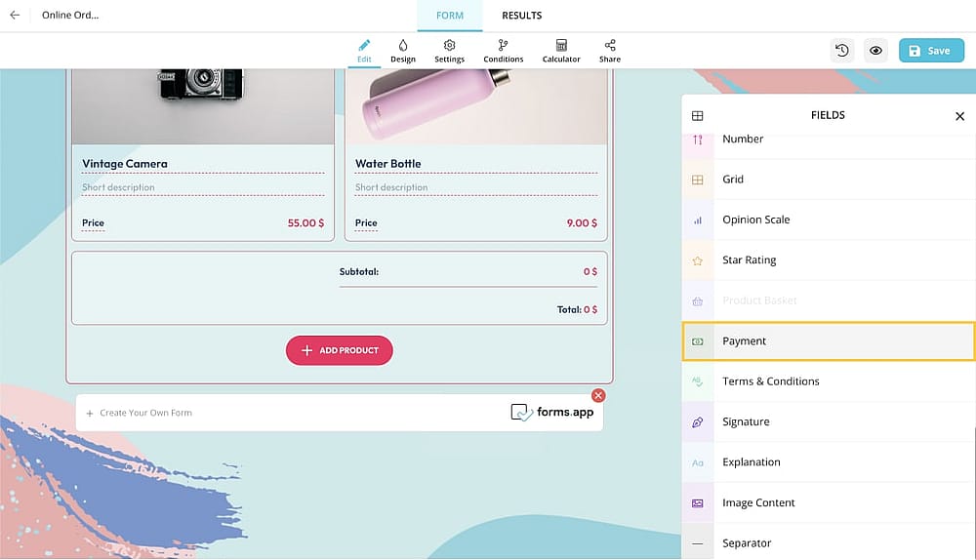Viewport: 976px width, 560px height.
Task: Switch to the RESULTS tab
Action: click(x=521, y=16)
